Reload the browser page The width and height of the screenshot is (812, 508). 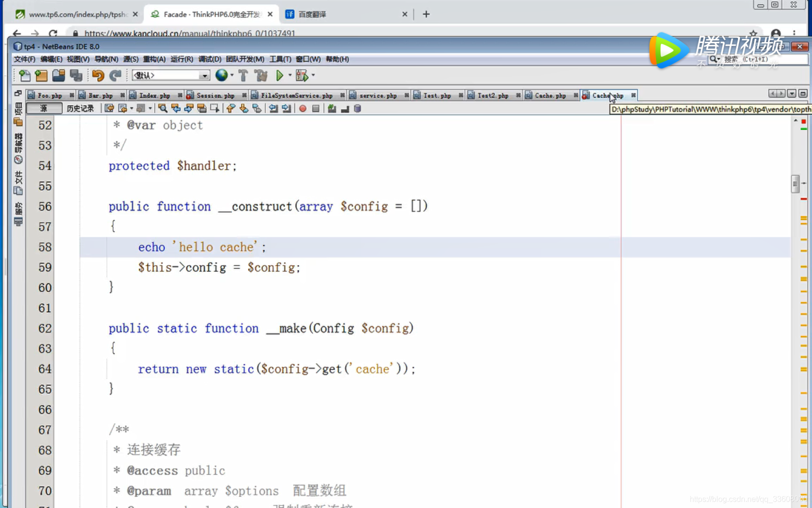[53, 33]
